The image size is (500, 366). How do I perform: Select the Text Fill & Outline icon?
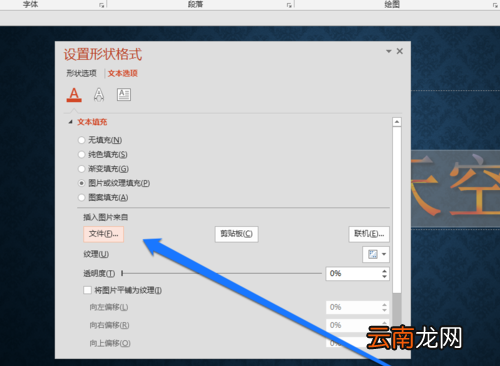tap(74, 95)
